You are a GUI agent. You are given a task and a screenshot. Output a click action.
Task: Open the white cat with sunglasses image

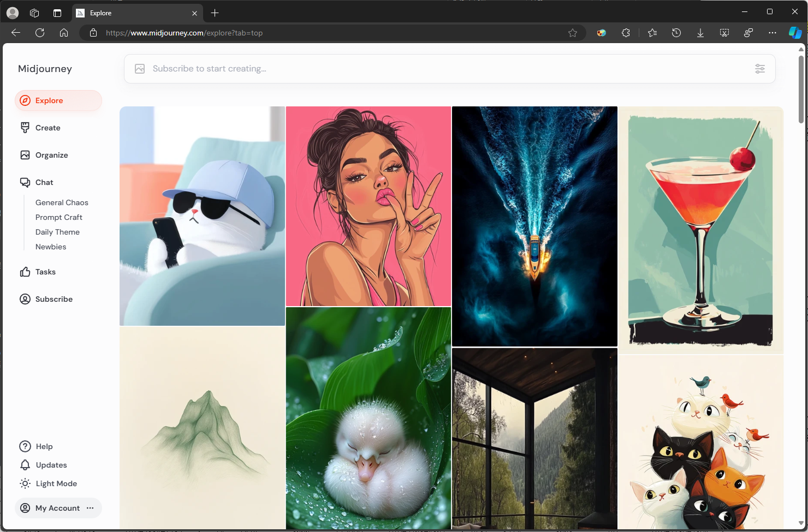tap(202, 216)
